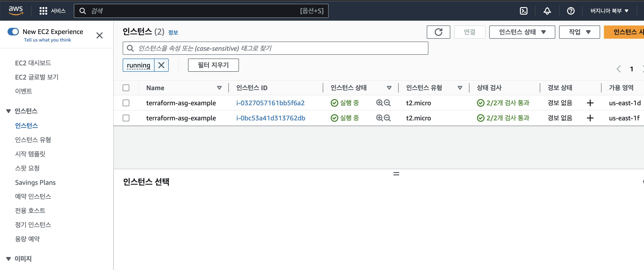The width and height of the screenshot is (644, 270).
Task: Add alarm plus icon for us-east-1f instance
Action: coord(590,118)
